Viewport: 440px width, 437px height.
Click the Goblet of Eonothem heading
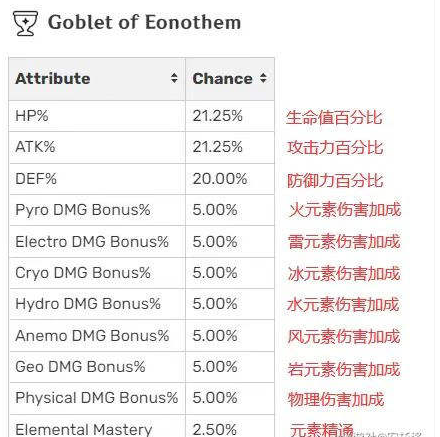[144, 23]
